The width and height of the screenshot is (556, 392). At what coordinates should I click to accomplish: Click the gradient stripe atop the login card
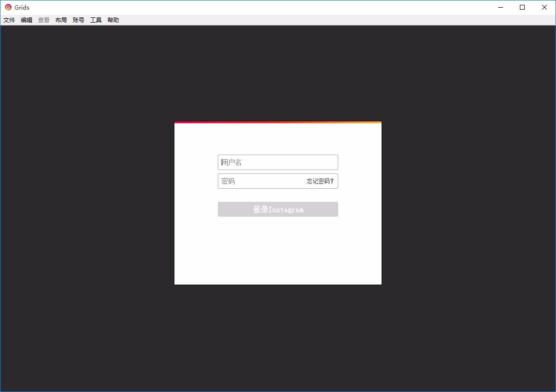[278, 122]
